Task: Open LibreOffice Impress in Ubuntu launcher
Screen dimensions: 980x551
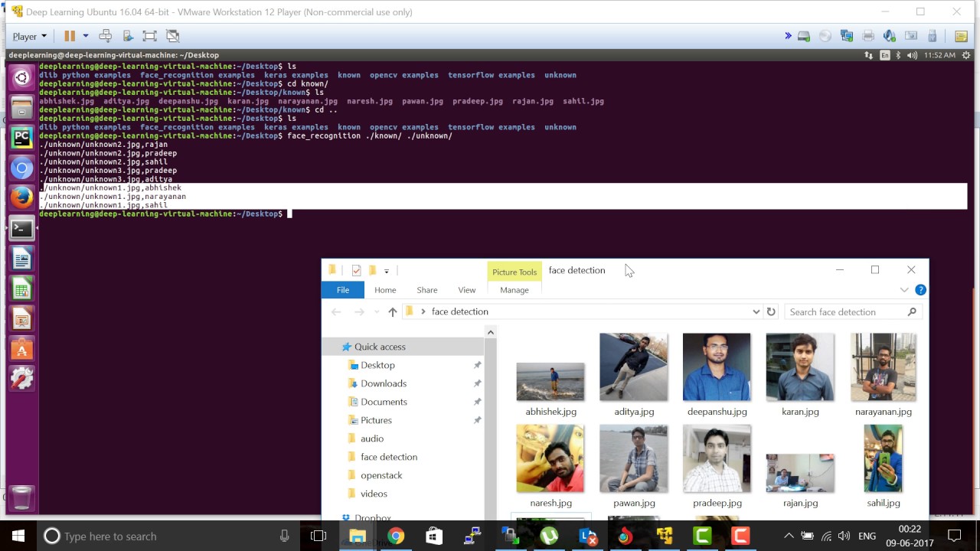Action: (x=21, y=319)
